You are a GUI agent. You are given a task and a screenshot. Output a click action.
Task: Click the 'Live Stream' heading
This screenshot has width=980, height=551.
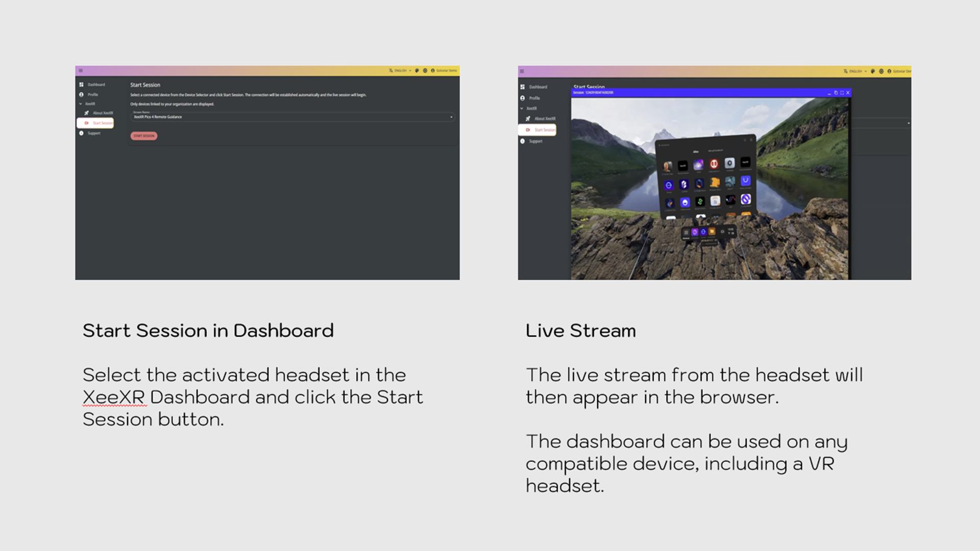[581, 331]
